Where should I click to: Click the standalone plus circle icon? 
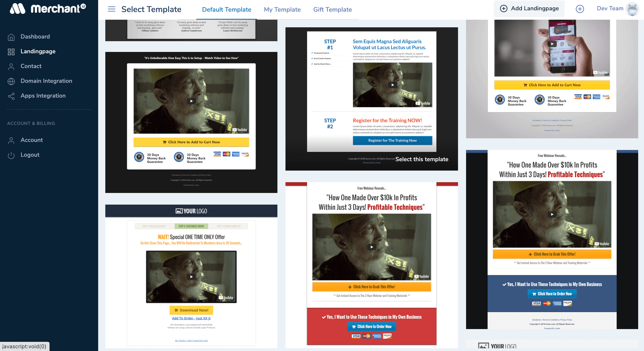579,9
